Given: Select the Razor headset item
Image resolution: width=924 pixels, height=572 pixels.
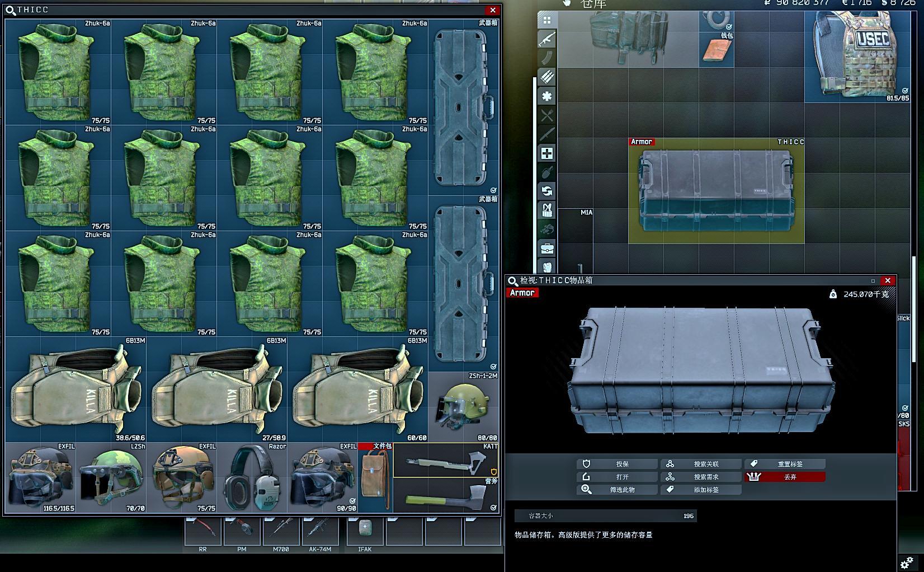Looking at the screenshot, I should click(252, 477).
